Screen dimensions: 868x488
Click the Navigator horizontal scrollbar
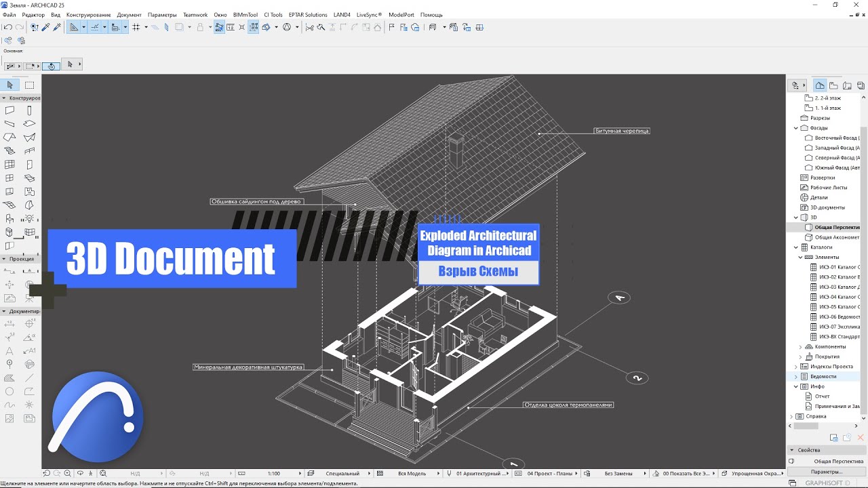click(x=806, y=426)
